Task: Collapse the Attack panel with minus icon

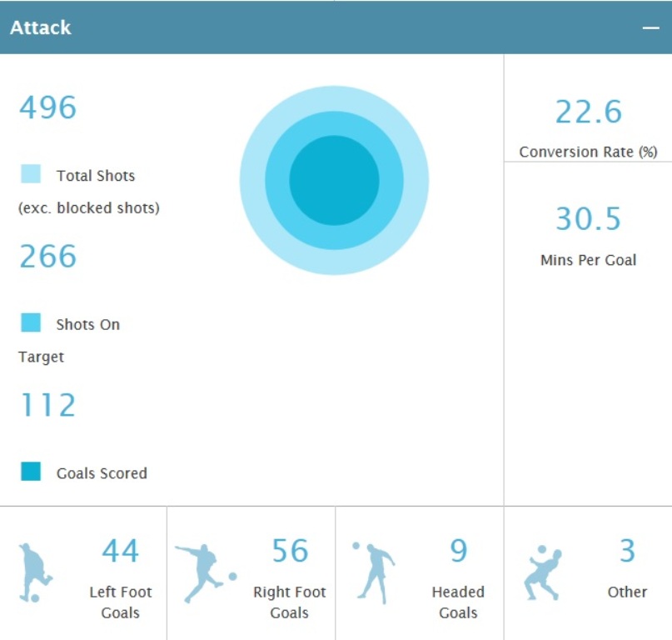Action: click(x=650, y=27)
